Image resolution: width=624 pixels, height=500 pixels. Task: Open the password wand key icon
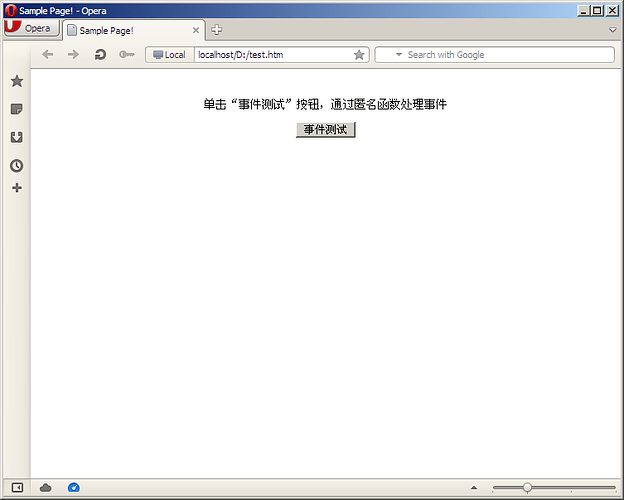(127, 55)
